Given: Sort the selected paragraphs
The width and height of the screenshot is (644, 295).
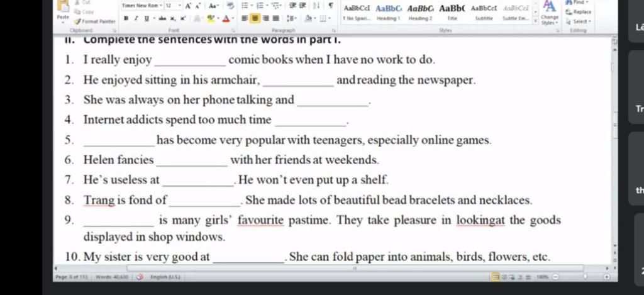Looking at the screenshot, I should click(317, 6).
